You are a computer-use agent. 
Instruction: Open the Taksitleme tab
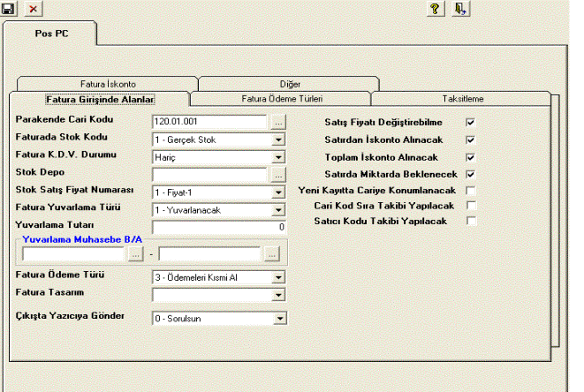pyautogui.click(x=463, y=99)
